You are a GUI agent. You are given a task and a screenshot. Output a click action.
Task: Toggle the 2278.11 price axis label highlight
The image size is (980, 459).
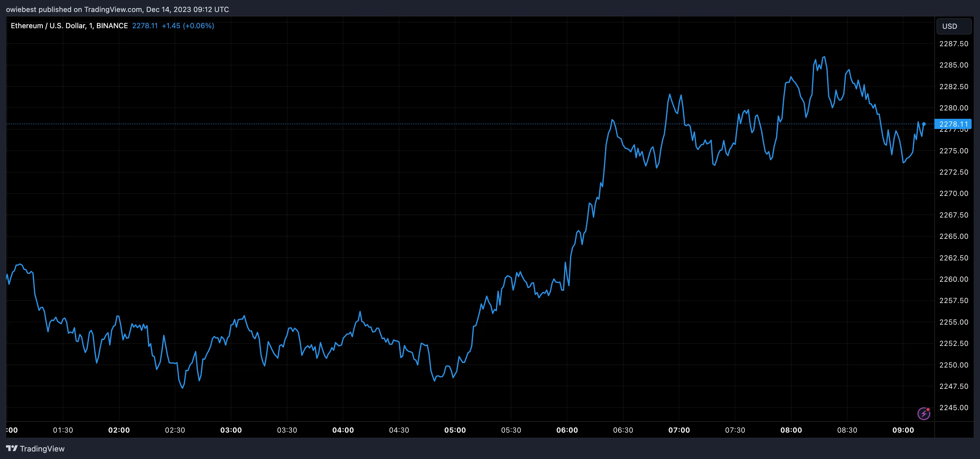[x=954, y=124]
